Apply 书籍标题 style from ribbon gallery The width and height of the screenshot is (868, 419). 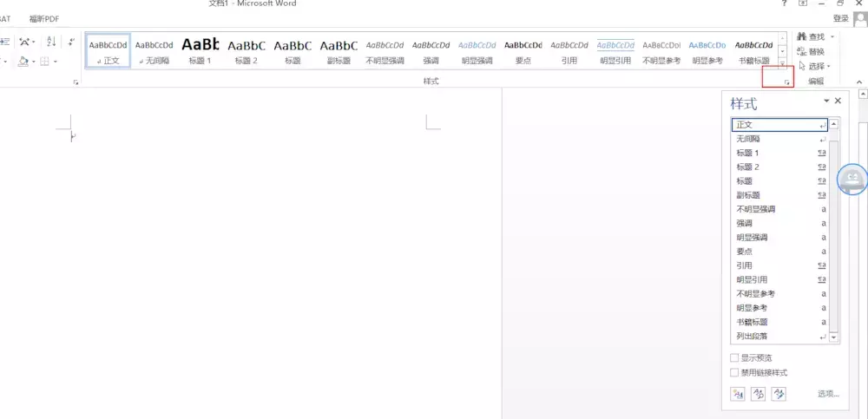tap(753, 50)
